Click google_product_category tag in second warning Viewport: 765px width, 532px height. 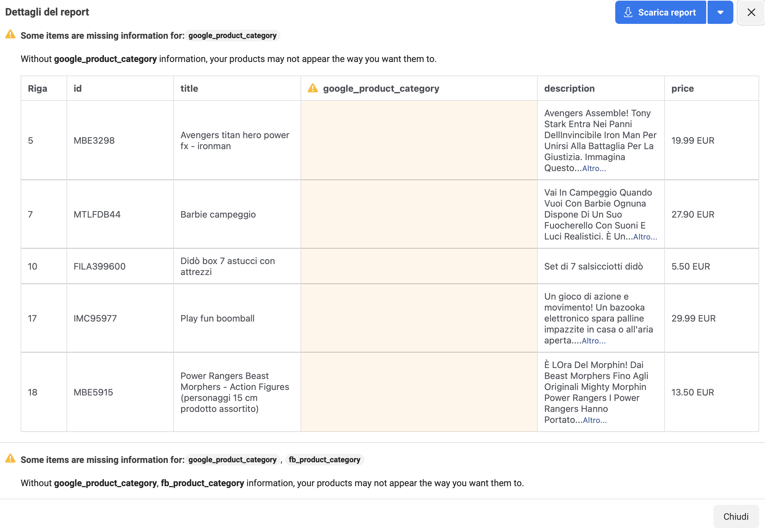pos(232,460)
